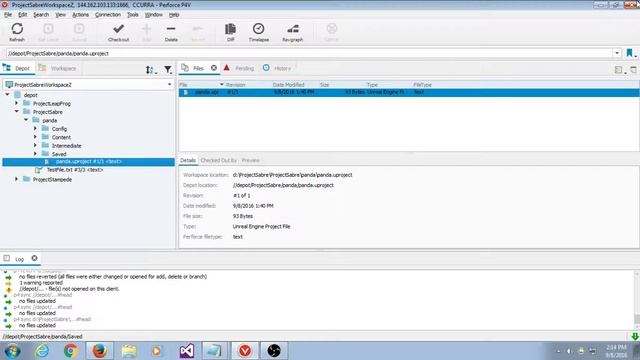Image resolution: width=640 pixels, height=360 pixels.
Task: Open Chrome from the taskbar
Action: pos(71,351)
